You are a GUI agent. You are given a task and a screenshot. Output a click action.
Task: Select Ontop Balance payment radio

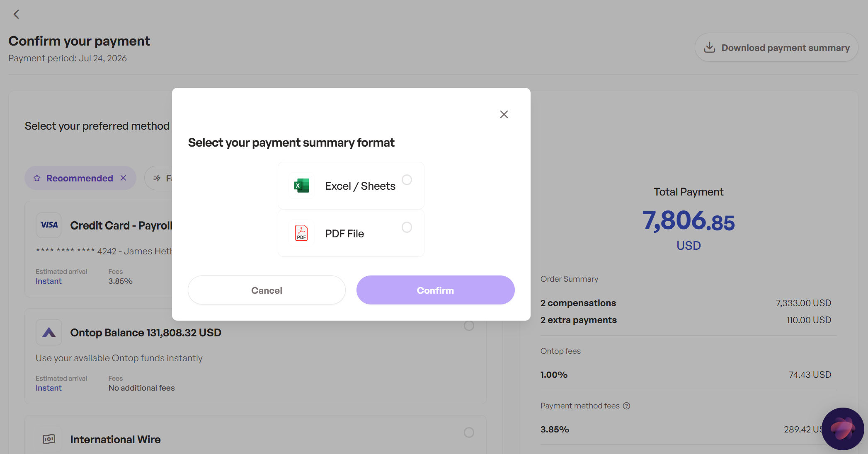click(469, 326)
